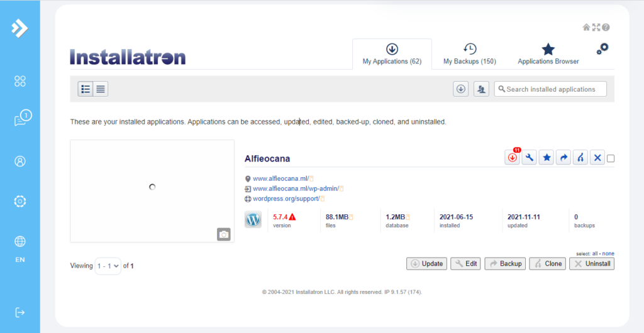Open the wordpress.org/support/ link

click(x=286, y=199)
